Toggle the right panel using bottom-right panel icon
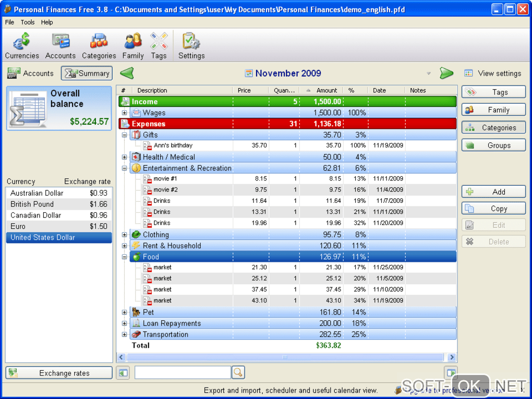Image resolution: width=532 pixels, height=399 pixels. pyautogui.click(x=451, y=373)
